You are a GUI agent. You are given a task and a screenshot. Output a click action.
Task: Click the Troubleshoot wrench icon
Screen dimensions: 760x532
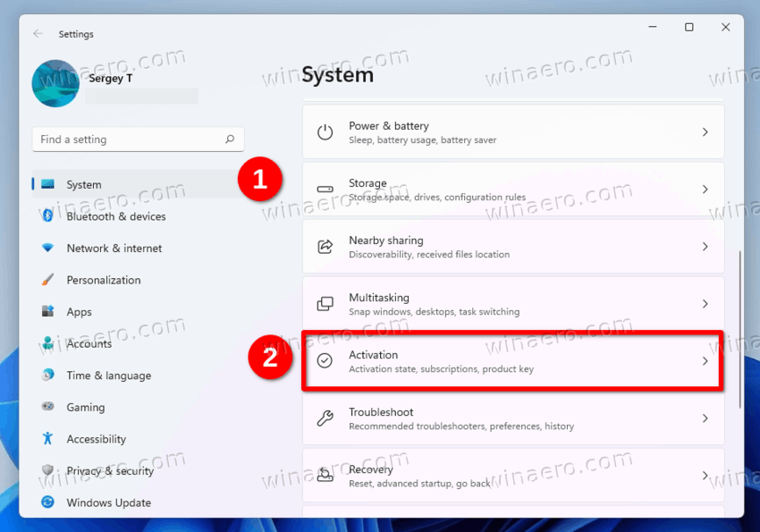(325, 418)
